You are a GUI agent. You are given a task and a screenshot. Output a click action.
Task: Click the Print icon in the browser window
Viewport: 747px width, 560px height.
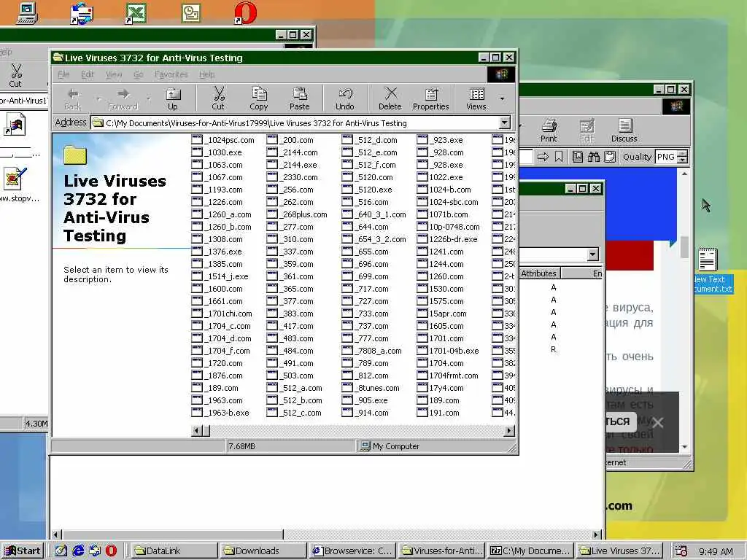pyautogui.click(x=549, y=131)
